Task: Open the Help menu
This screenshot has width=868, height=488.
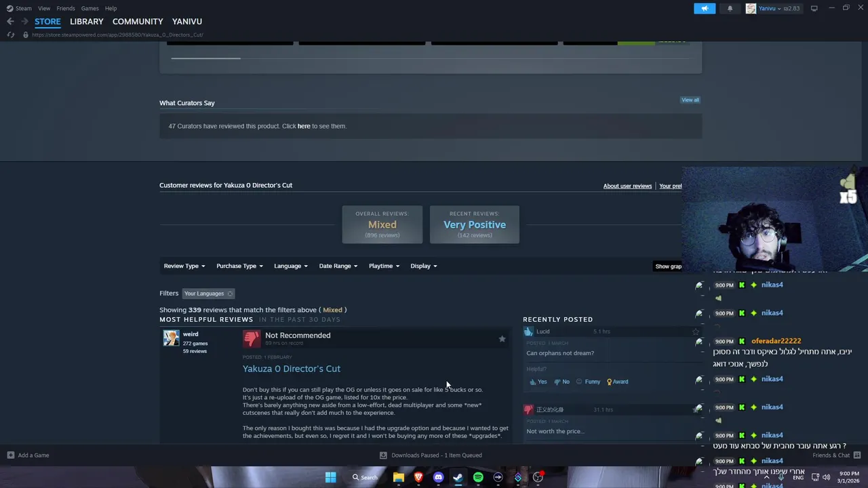Action: (111, 8)
